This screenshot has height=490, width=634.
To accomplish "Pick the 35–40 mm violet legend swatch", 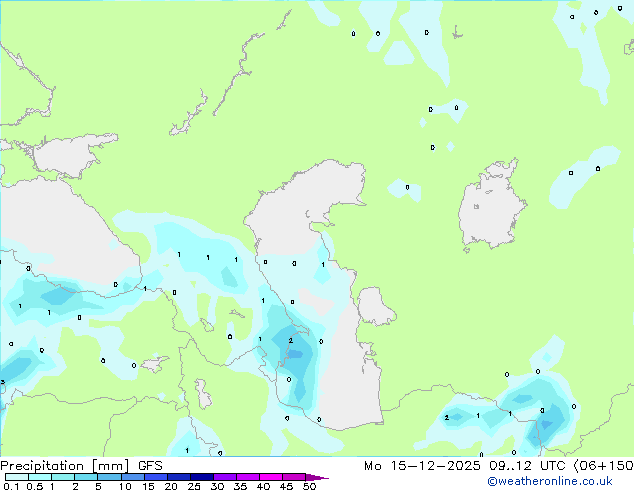I will (248, 477).
